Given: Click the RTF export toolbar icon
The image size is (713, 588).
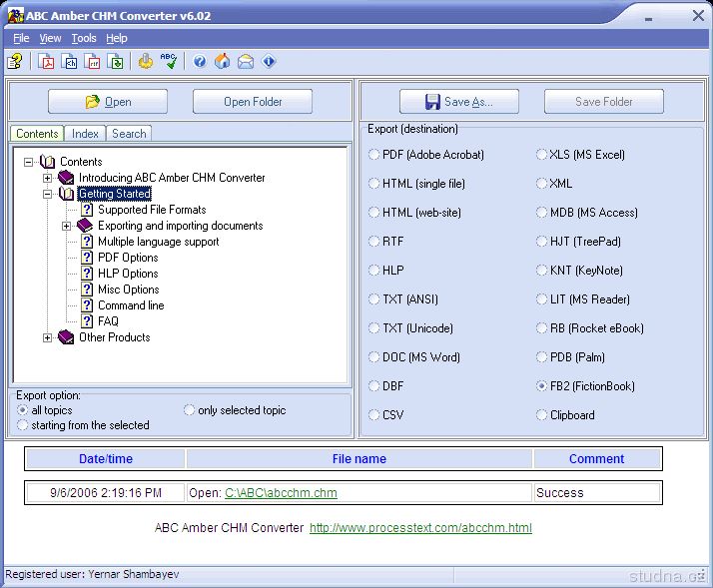Looking at the screenshot, I should click(x=93, y=62).
